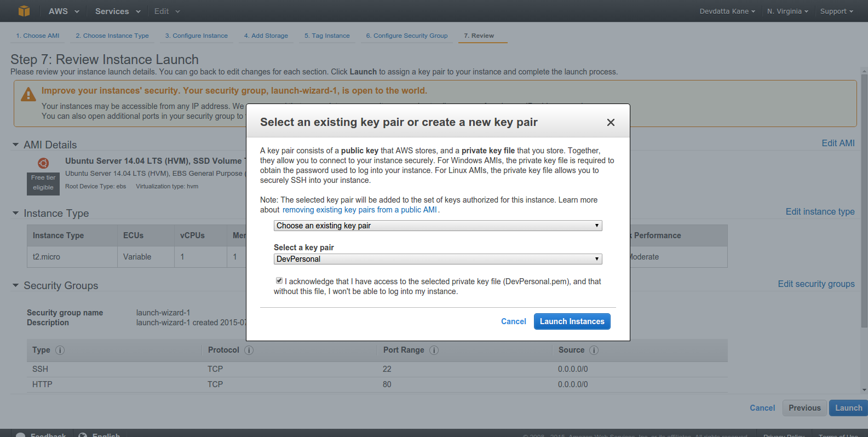
Task: Click the Ubuntu logo icon in AMI Details
Action: [x=43, y=163]
